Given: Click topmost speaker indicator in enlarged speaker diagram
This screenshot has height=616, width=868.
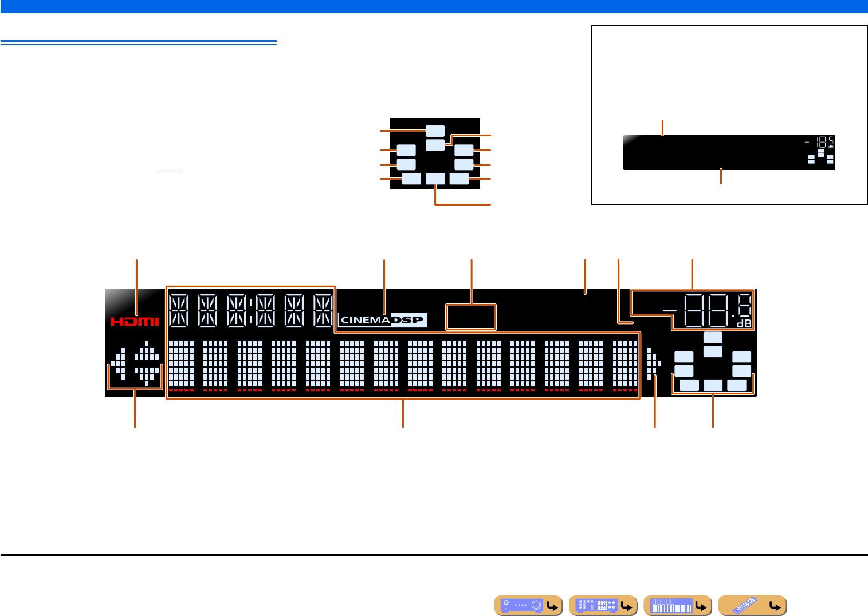Looking at the screenshot, I should click(x=435, y=131).
